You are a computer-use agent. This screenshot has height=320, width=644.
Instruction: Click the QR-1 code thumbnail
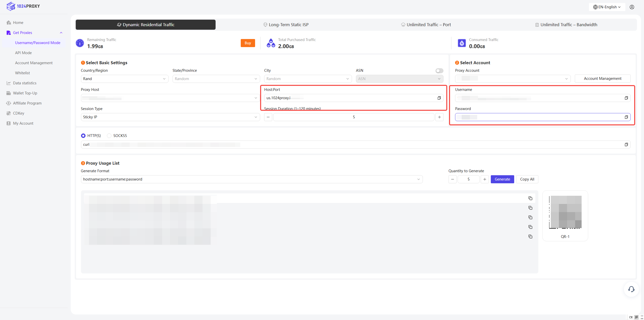point(565,212)
